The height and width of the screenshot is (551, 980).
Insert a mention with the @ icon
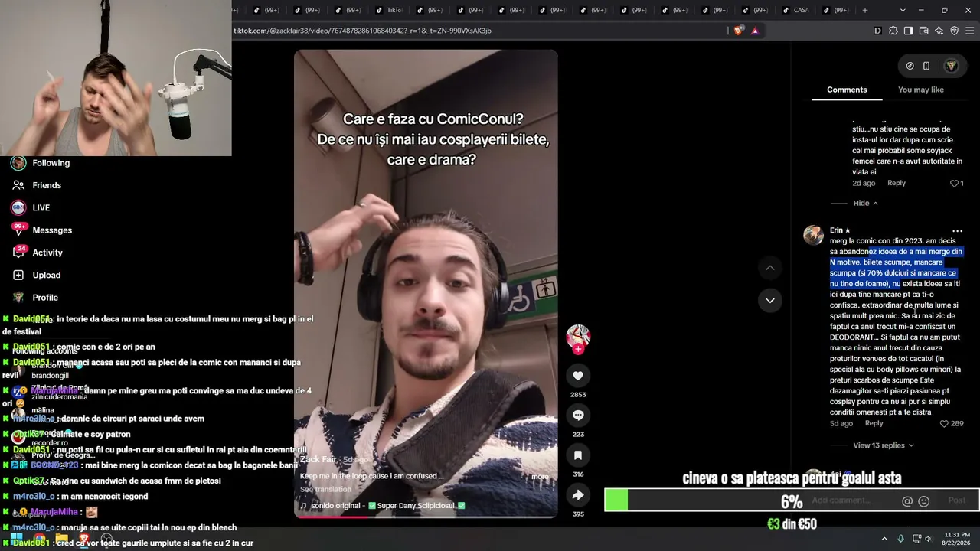(x=907, y=501)
